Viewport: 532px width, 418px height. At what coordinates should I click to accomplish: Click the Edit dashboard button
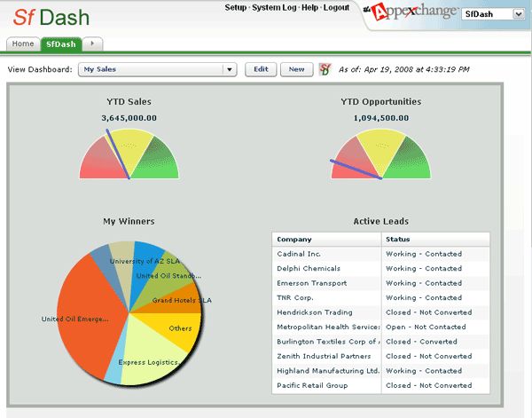261,69
